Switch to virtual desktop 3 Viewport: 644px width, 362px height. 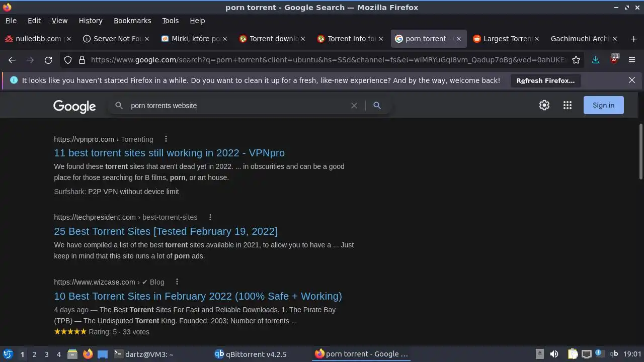46,354
